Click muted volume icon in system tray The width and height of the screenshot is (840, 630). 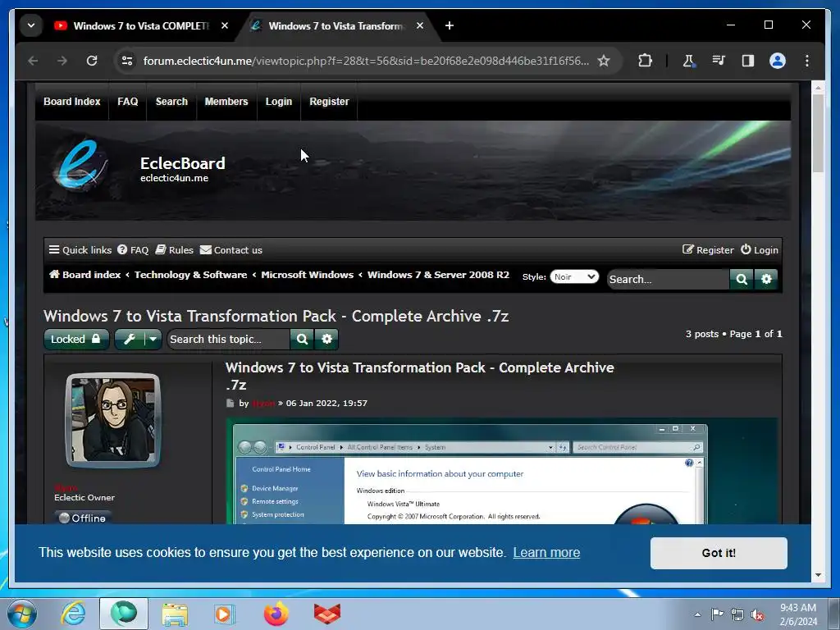click(757, 615)
